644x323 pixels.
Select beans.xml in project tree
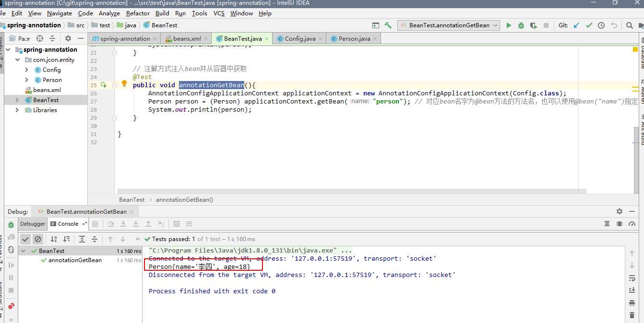(47, 90)
